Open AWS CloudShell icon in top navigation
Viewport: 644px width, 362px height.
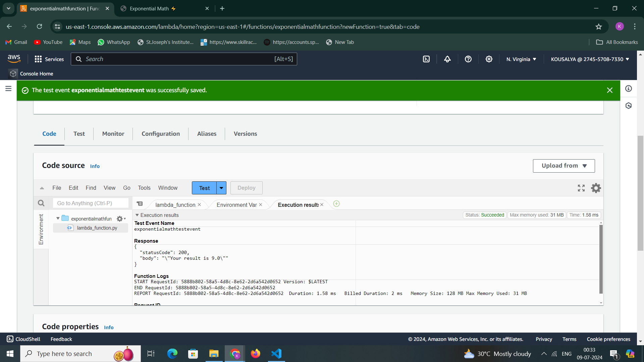point(426,59)
